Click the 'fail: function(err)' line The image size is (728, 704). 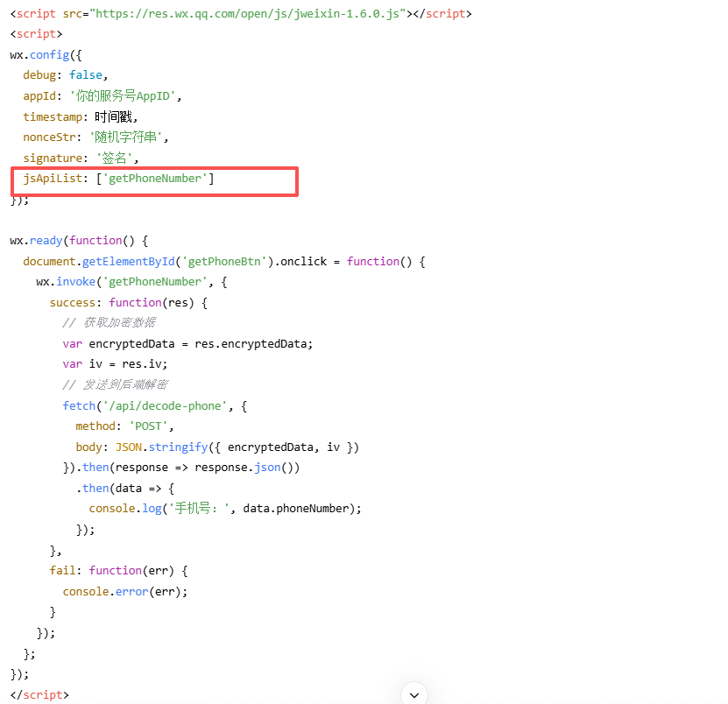[x=119, y=571]
